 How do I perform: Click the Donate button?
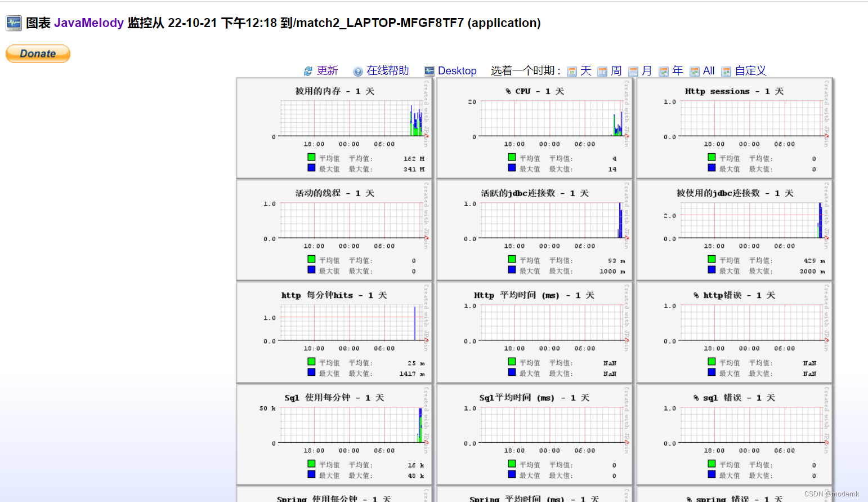[x=38, y=54]
